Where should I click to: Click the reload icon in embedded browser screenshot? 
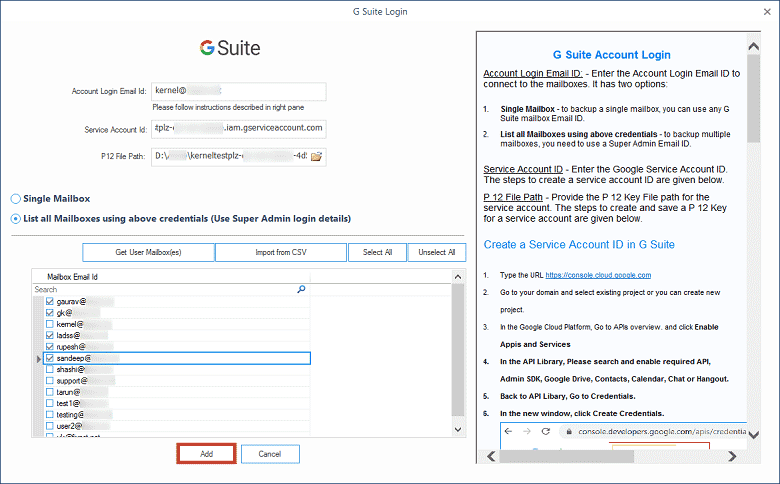point(546,431)
